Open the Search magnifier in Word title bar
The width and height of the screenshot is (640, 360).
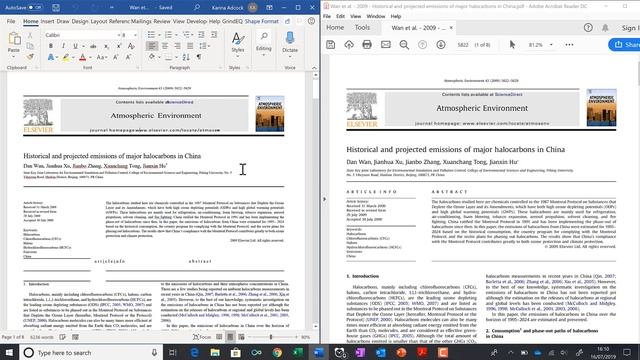(x=197, y=7)
